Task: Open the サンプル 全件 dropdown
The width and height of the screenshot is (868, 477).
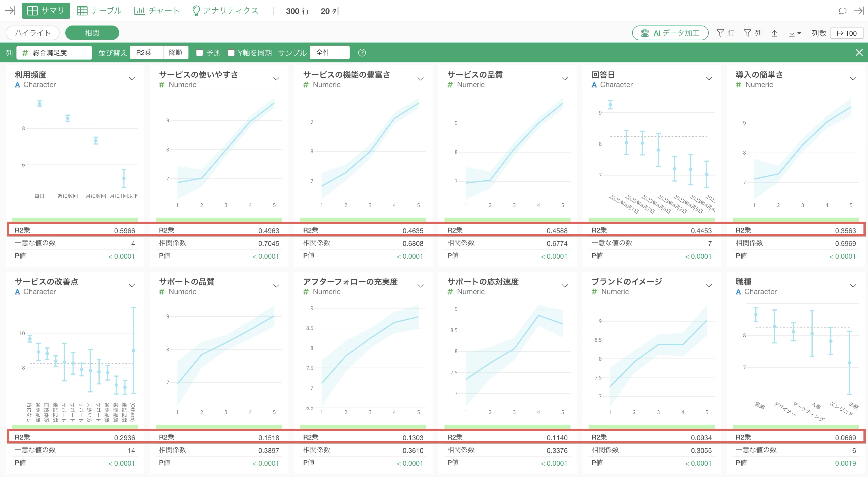Action: click(x=329, y=52)
